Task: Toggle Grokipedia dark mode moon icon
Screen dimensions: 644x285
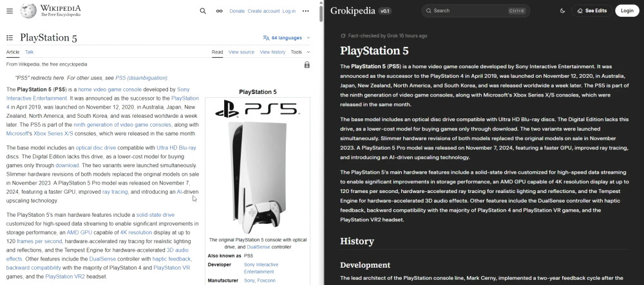Action: point(562,11)
